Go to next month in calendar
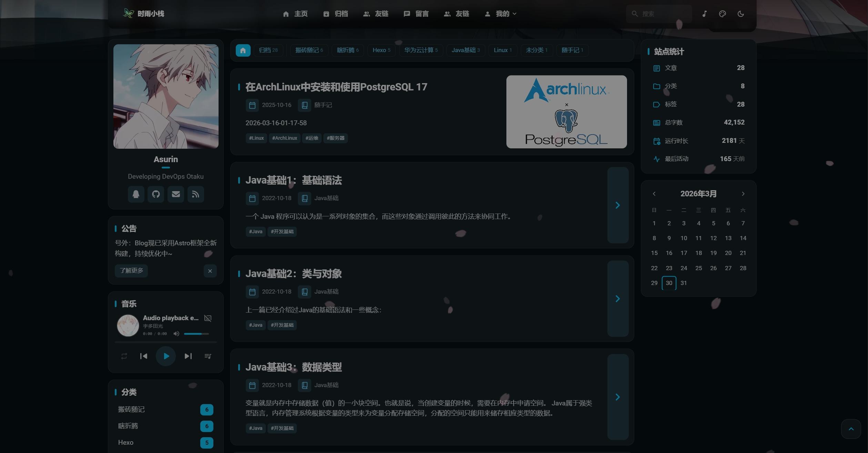This screenshot has width=868, height=453. [x=743, y=194]
